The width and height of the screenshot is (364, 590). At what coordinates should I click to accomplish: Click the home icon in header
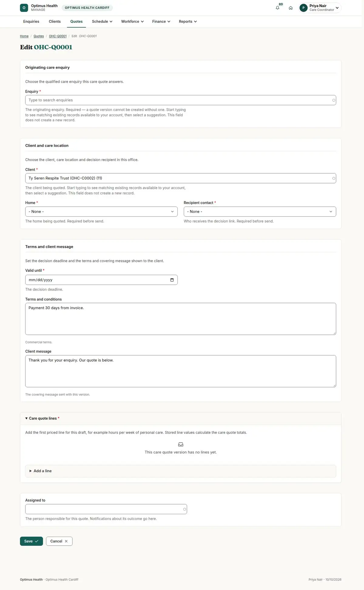(291, 8)
